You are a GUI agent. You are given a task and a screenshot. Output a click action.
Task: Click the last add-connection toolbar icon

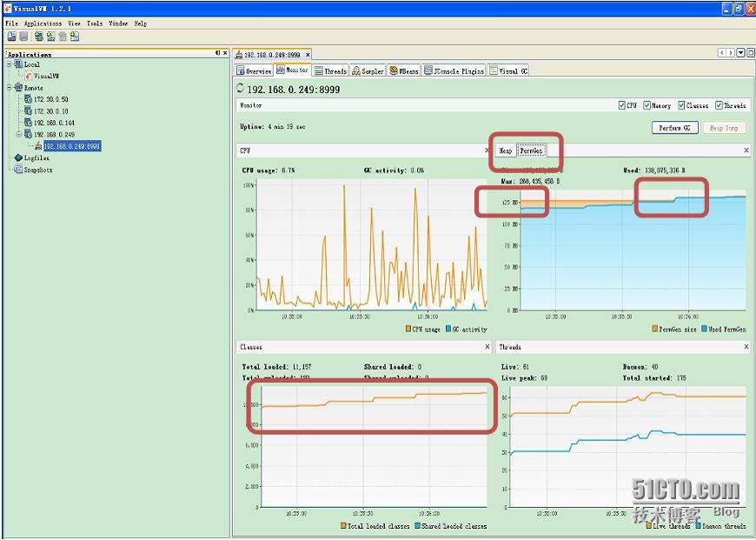tap(75, 37)
